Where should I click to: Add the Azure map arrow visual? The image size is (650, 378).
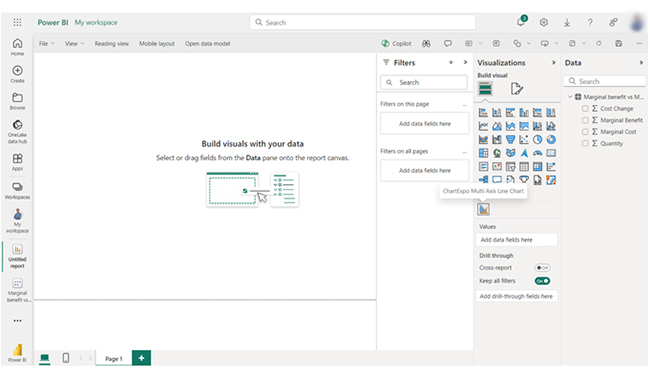coord(524,153)
